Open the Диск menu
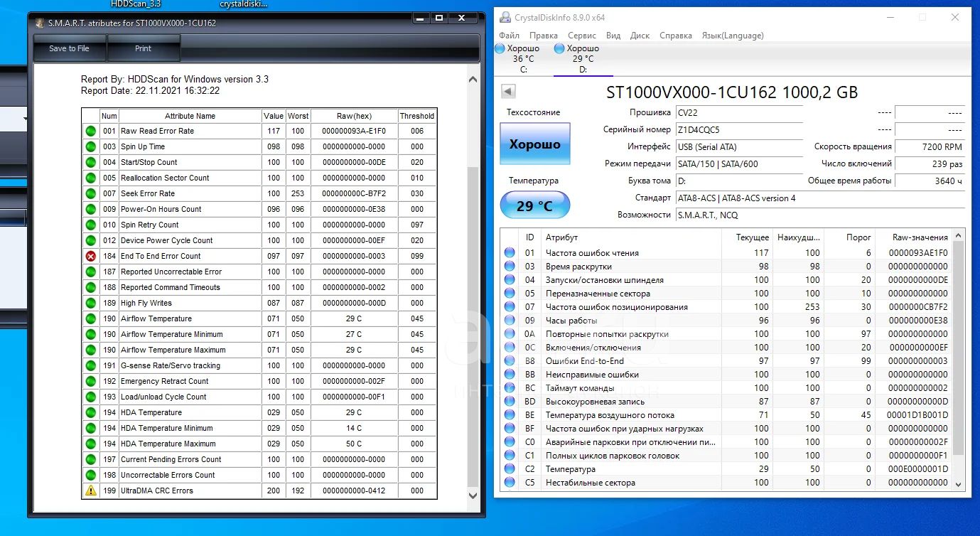 (x=640, y=36)
